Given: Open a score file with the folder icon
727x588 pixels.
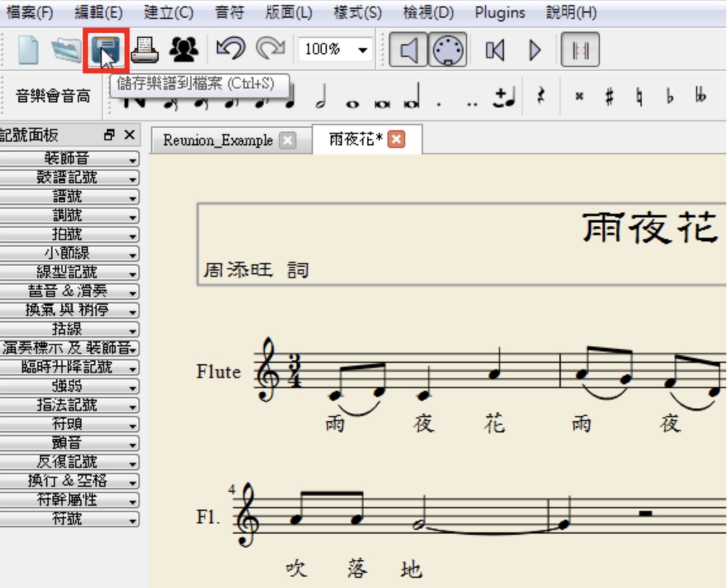Looking at the screenshot, I should pos(65,49).
